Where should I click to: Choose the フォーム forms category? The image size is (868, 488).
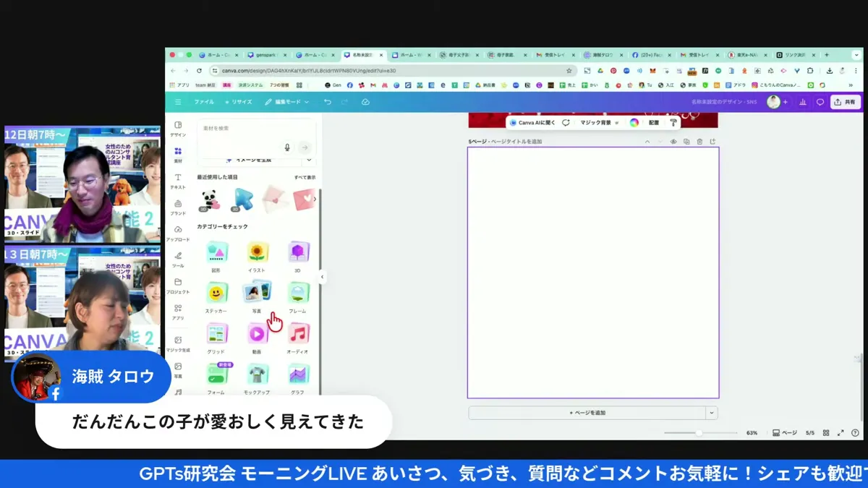[x=216, y=378]
